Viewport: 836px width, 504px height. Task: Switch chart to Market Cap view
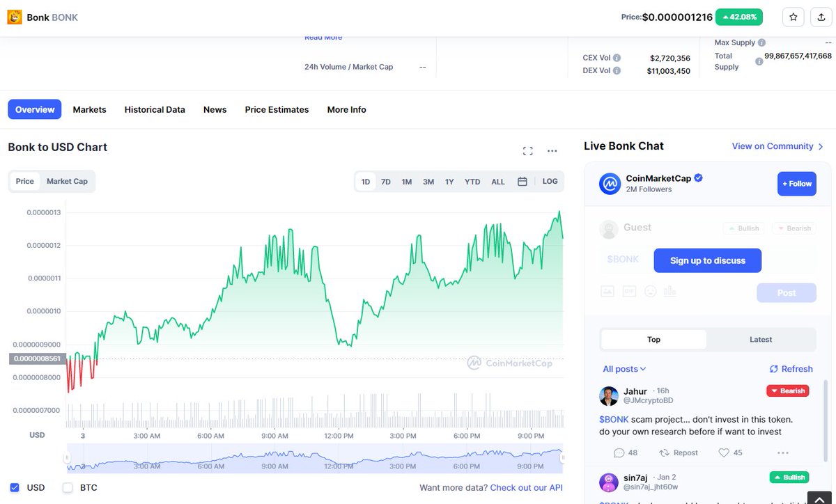tap(67, 182)
